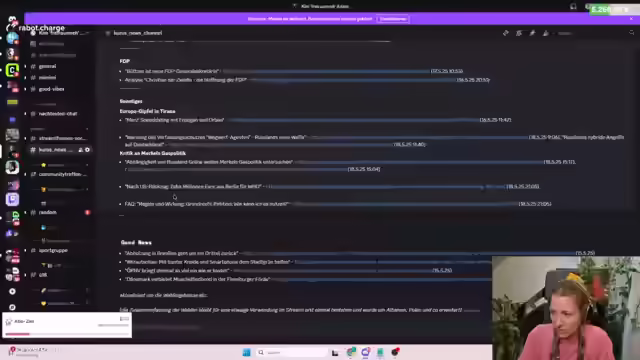Click create invite icon on kurze_news channel
Screen dimensions: 640x360
click(81, 150)
